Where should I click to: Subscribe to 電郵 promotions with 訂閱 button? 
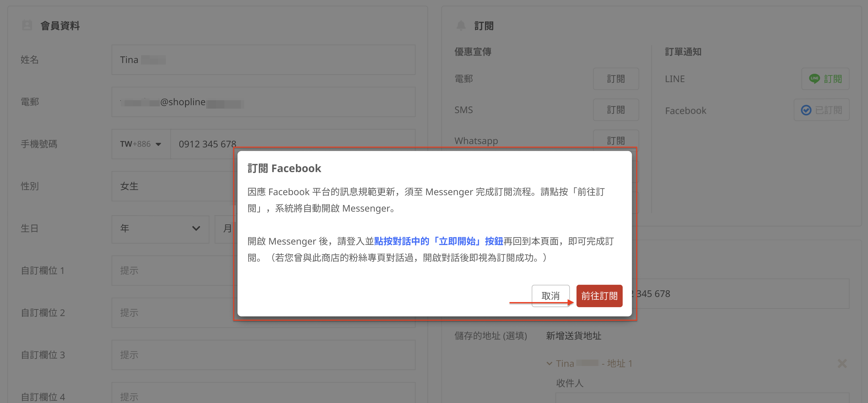(616, 79)
